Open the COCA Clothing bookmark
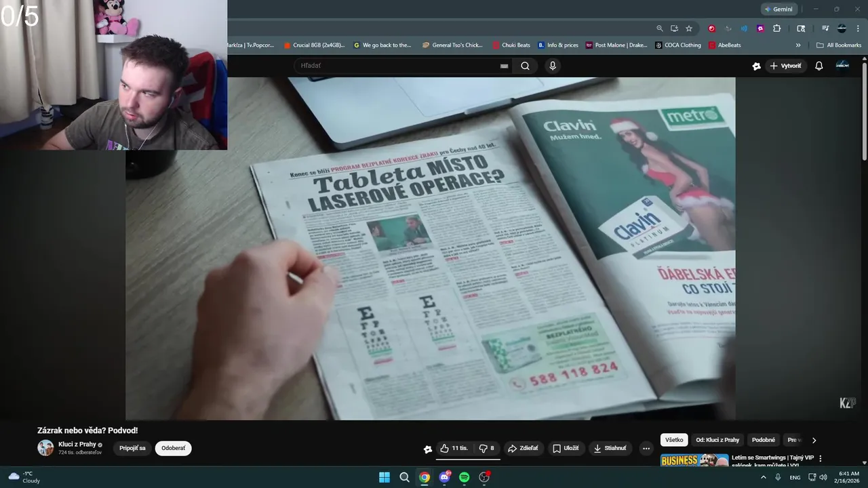The image size is (868, 488). [678, 45]
